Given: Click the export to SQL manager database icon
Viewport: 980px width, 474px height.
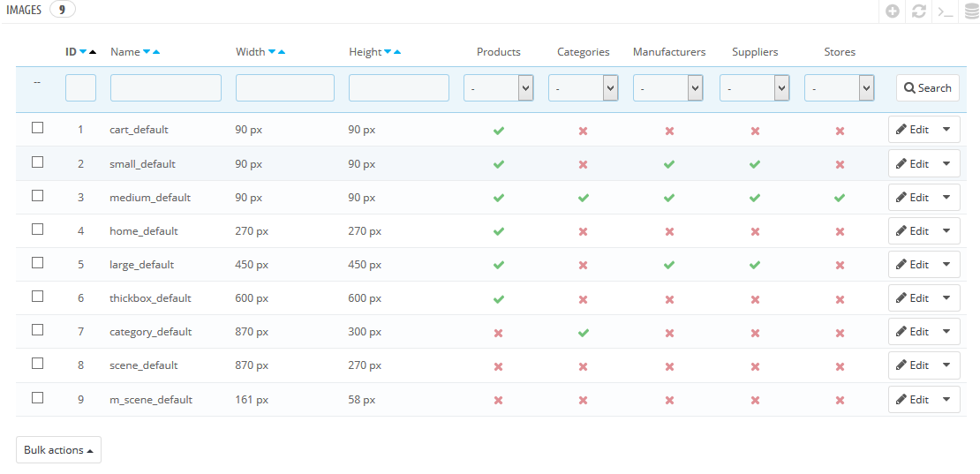Looking at the screenshot, I should coord(970,11).
